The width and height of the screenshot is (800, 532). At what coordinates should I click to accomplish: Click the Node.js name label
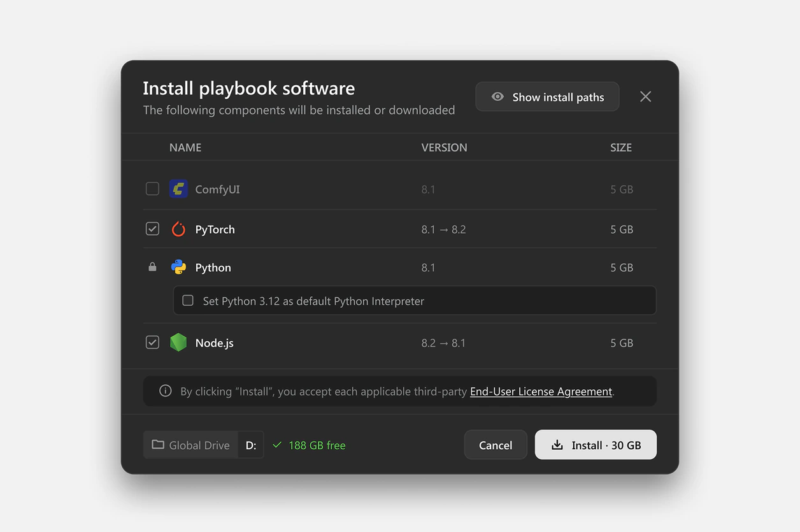(214, 343)
